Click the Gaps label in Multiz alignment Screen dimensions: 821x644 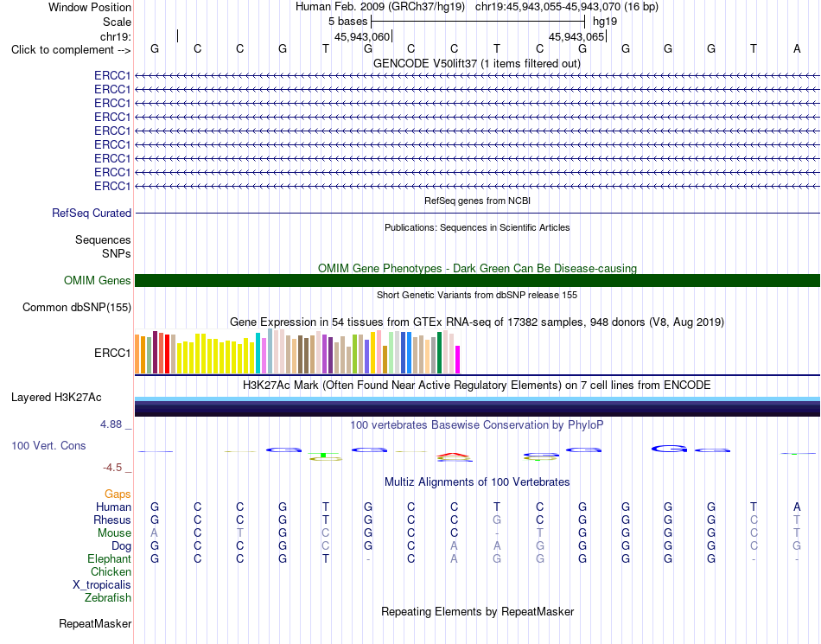coord(118,494)
